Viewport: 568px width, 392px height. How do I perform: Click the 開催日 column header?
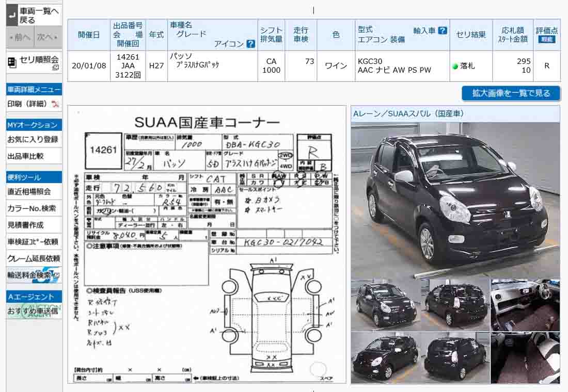[x=89, y=35]
